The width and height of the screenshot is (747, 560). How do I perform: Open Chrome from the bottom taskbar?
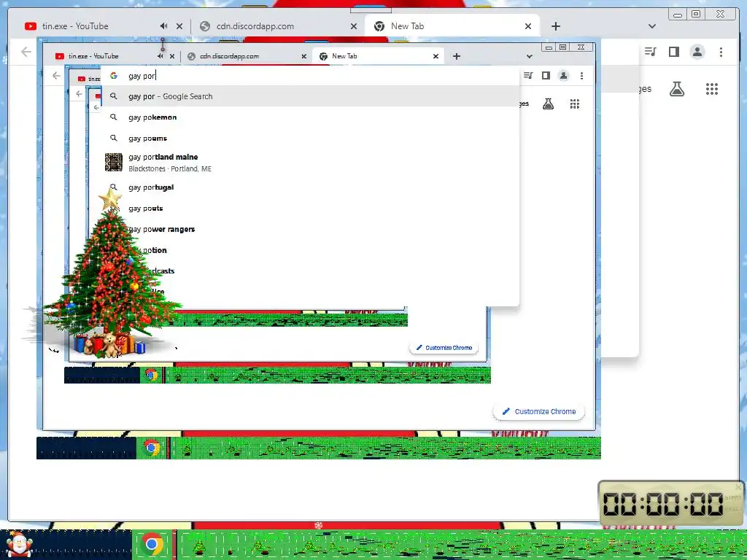click(152, 544)
